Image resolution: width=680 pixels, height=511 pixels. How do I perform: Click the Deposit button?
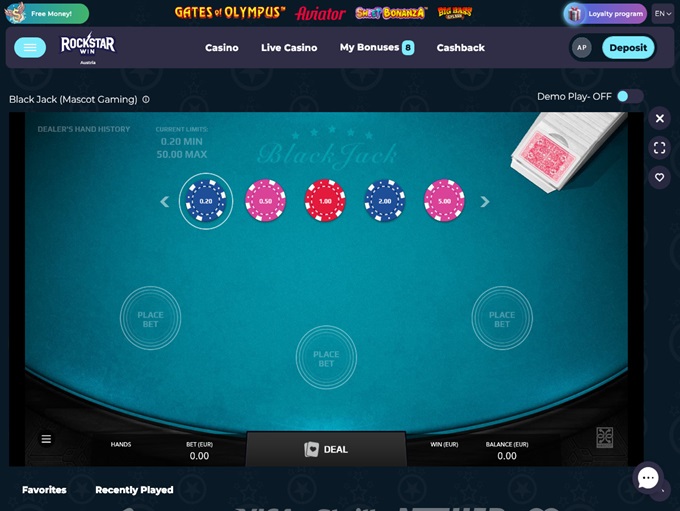(x=628, y=48)
